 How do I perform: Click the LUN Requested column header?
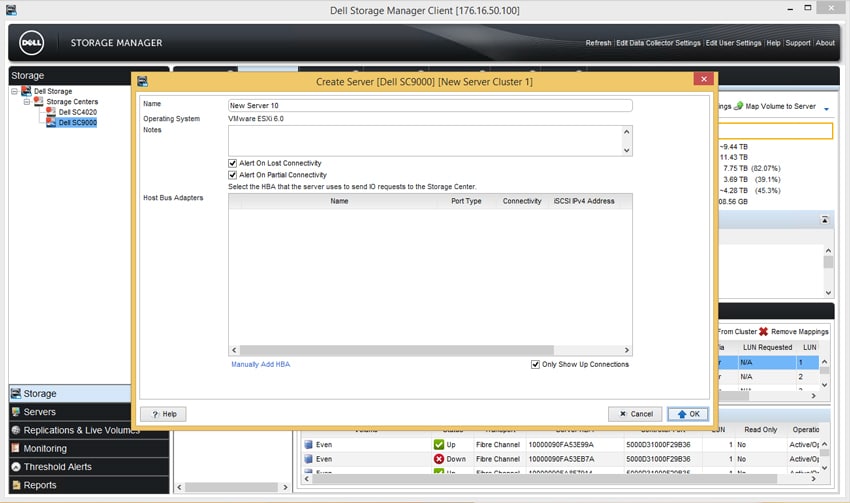pos(767,347)
